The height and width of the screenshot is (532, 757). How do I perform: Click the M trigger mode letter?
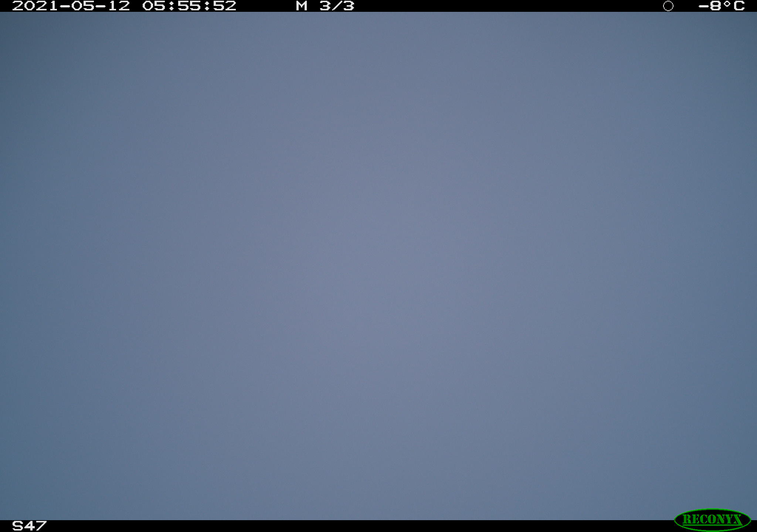click(x=302, y=6)
